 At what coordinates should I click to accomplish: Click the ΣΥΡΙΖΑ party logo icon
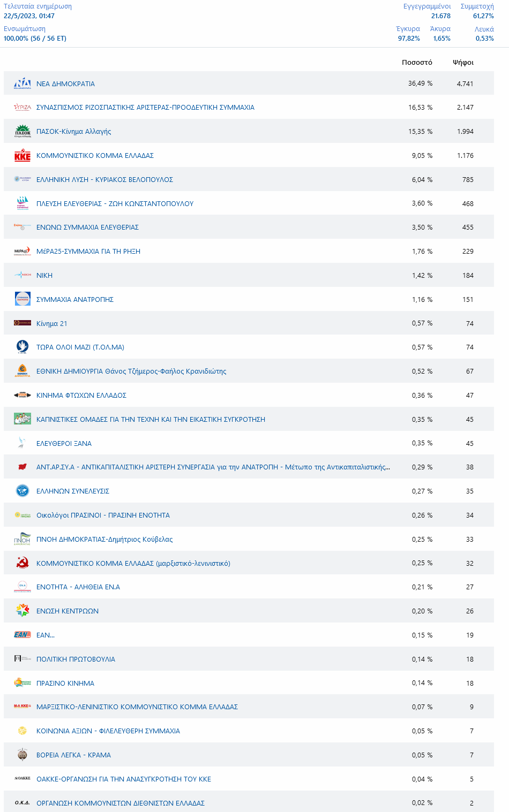click(x=23, y=108)
